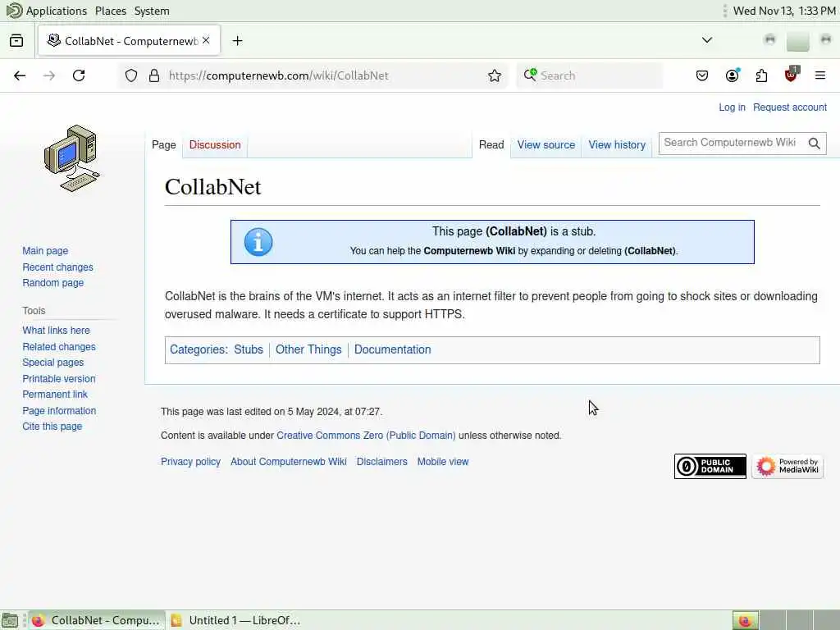The height and width of the screenshot is (630, 840).
Task: Open the Categories link
Action: pyautogui.click(x=197, y=349)
